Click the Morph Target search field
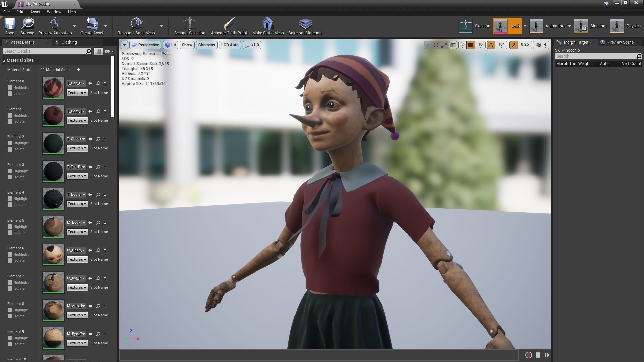644x362 pixels. pyautogui.click(x=596, y=56)
